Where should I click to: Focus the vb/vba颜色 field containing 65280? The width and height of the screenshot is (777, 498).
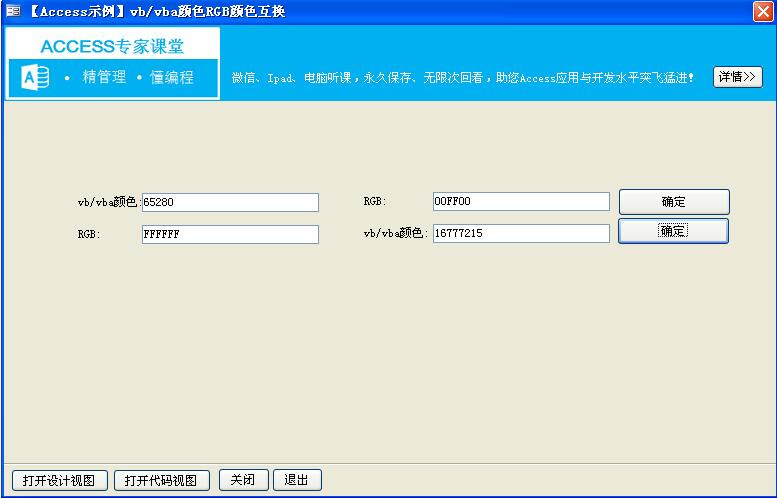[x=230, y=202]
